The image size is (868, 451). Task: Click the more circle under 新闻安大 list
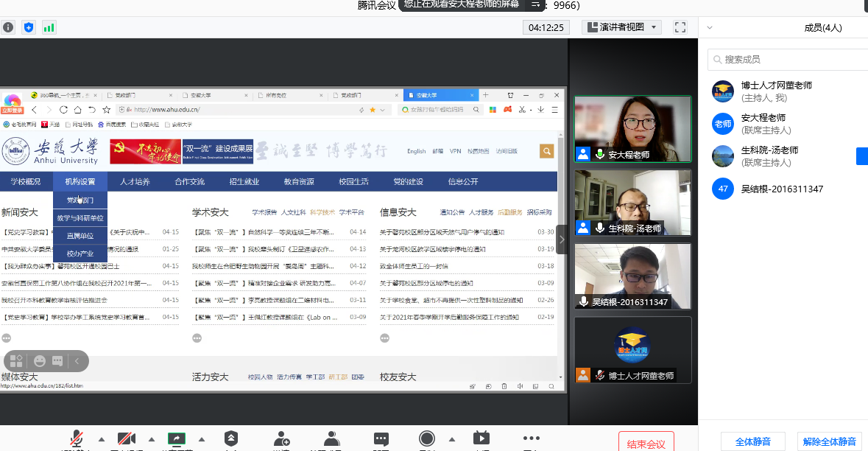6,338
